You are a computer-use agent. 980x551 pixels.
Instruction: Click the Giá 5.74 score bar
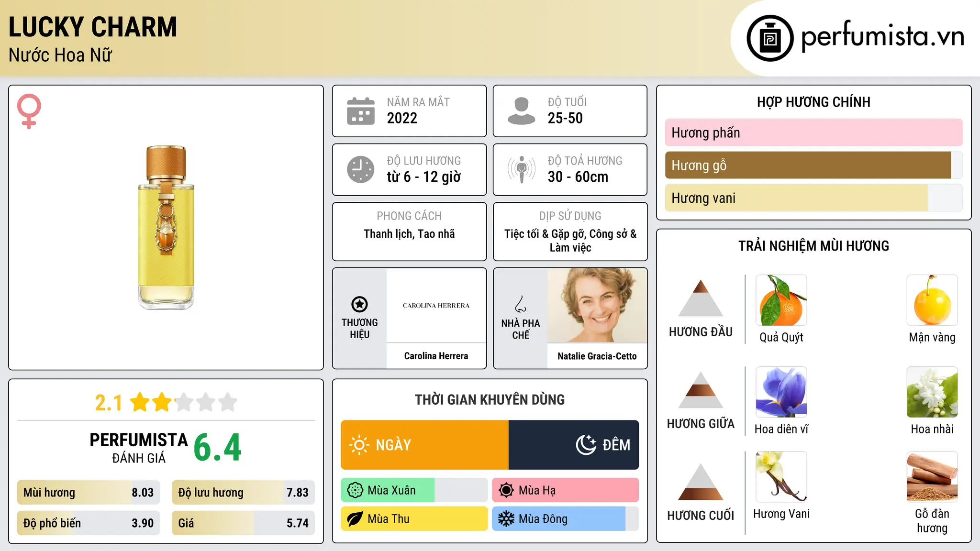coord(244,523)
